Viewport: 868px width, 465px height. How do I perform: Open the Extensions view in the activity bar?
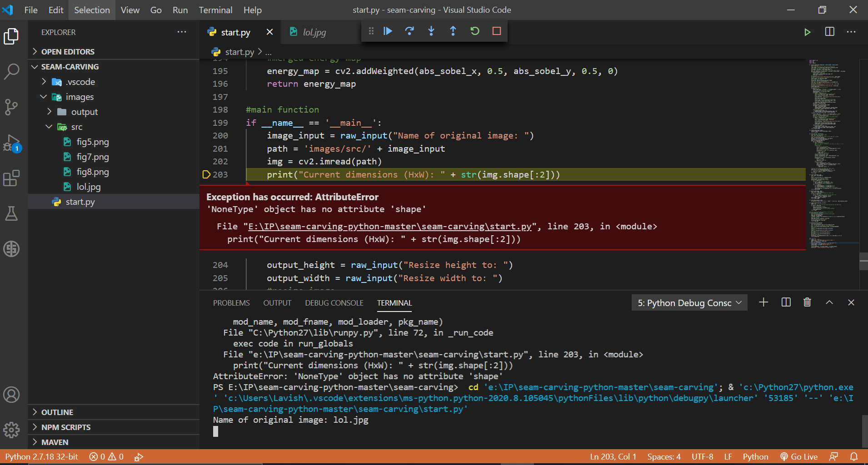(x=11, y=178)
